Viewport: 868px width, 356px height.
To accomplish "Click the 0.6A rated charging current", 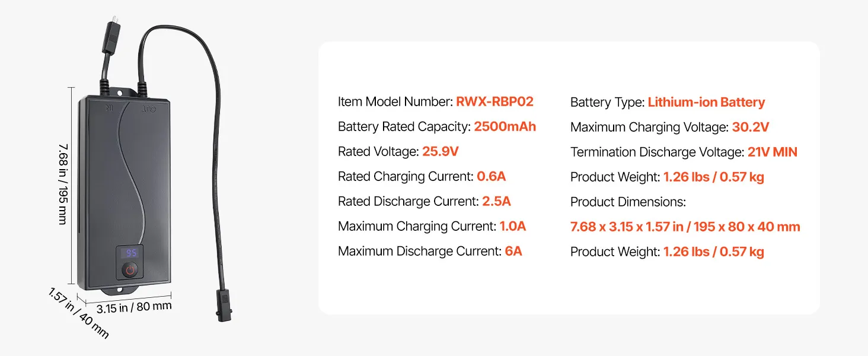I will tap(492, 177).
